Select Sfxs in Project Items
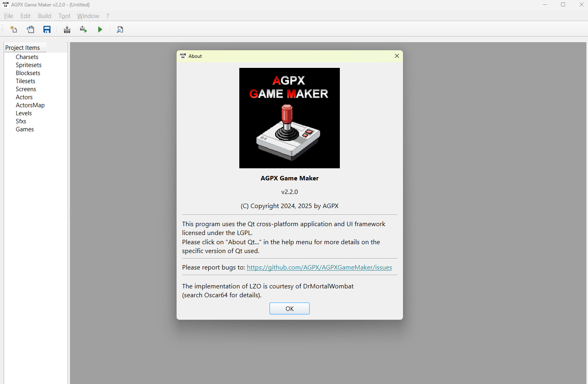 [21, 121]
